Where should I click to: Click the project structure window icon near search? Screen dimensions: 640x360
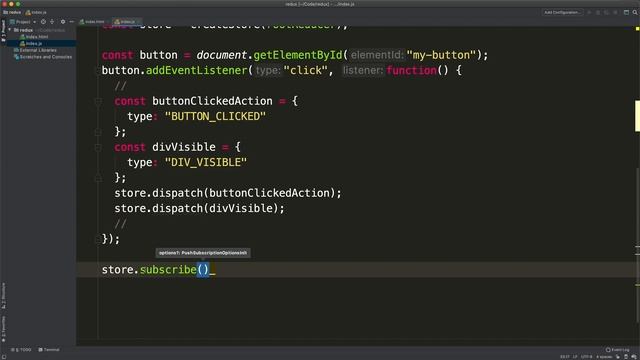[626, 12]
